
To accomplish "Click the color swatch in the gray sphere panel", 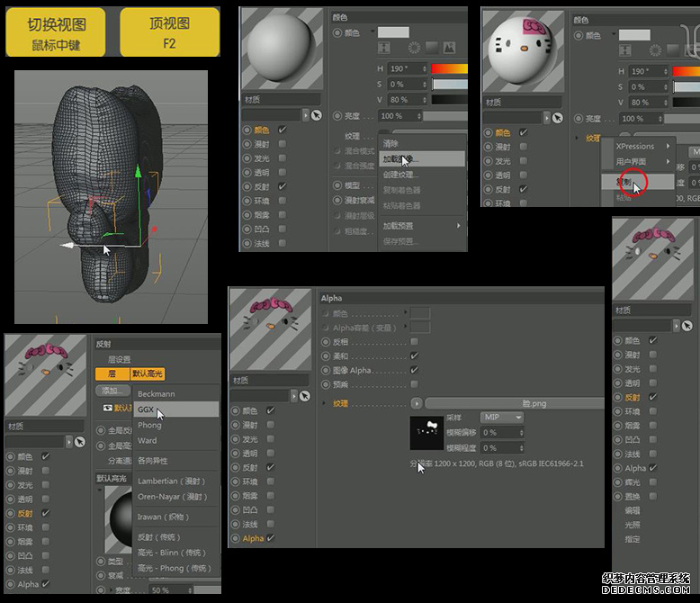I will click(393, 32).
